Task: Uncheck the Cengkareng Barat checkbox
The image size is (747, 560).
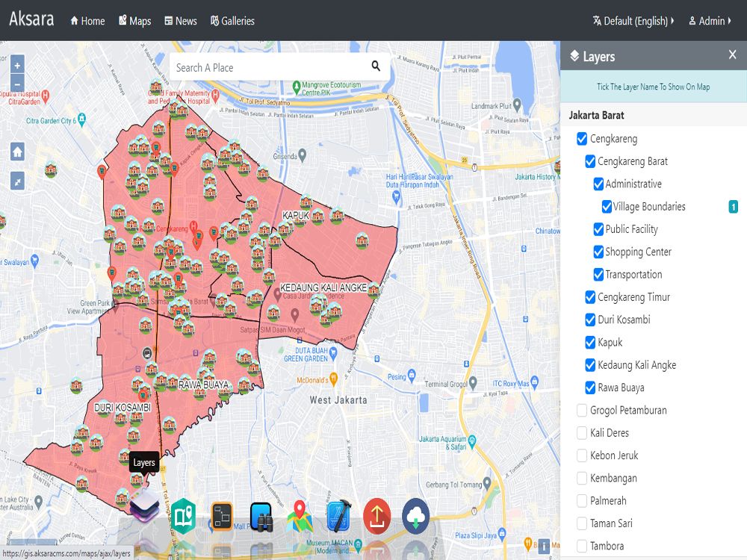Action: pyautogui.click(x=590, y=161)
